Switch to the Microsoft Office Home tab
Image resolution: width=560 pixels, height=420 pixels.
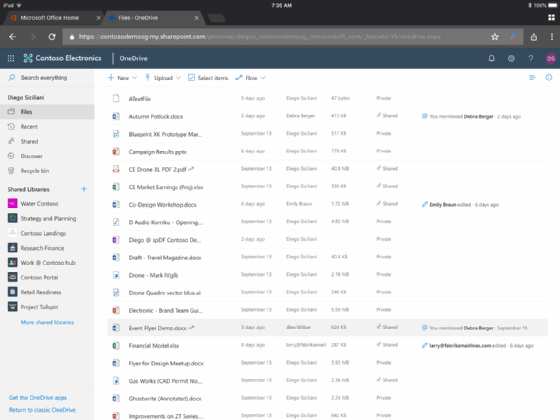pyautogui.click(x=50, y=18)
